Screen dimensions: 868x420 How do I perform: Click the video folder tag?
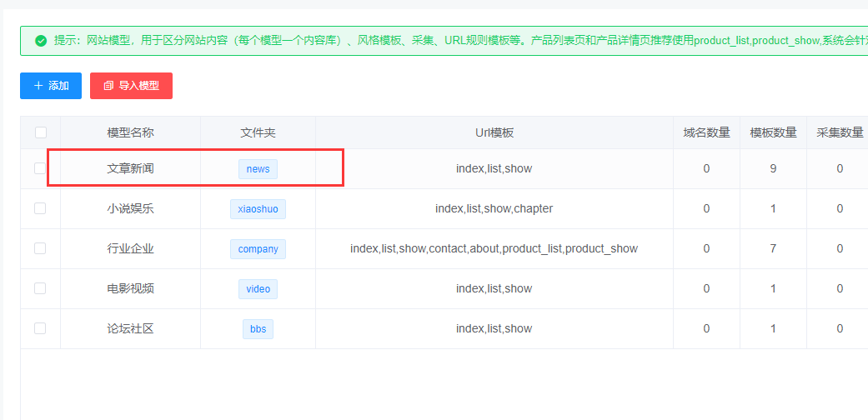tap(258, 288)
